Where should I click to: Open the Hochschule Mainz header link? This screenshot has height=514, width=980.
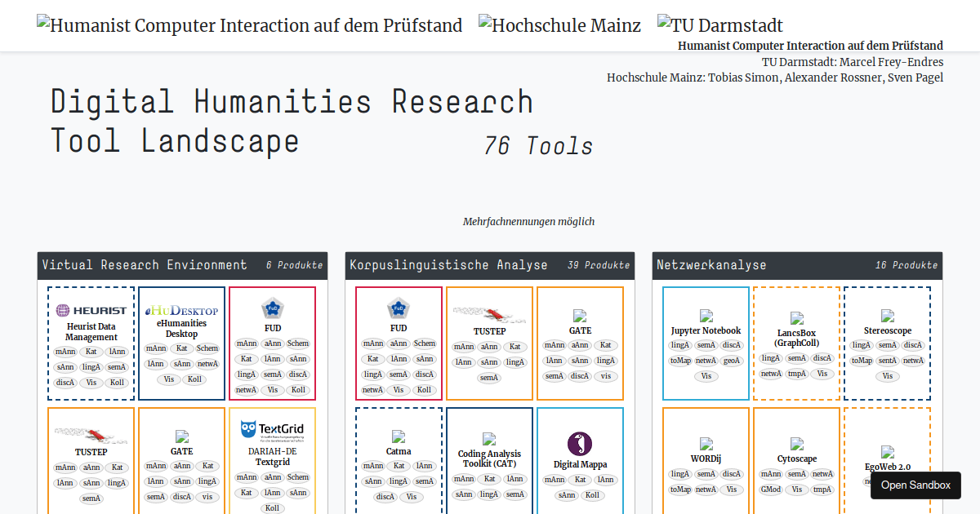tap(559, 24)
